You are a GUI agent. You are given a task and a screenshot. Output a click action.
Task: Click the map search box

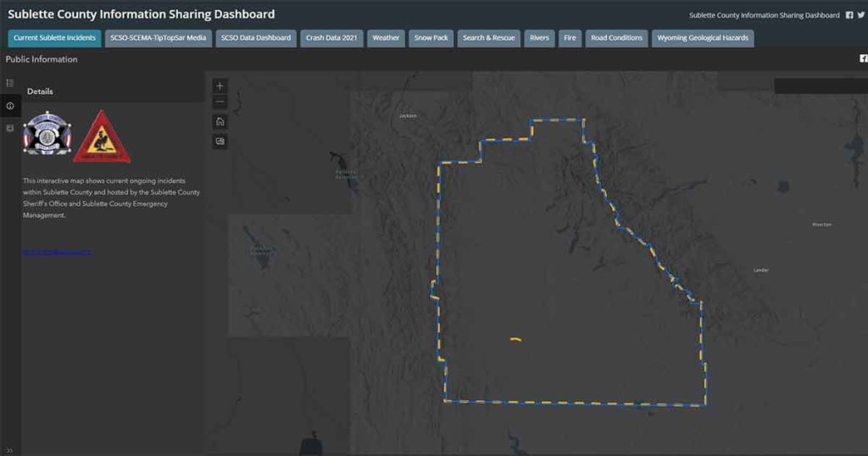[821, 86]
